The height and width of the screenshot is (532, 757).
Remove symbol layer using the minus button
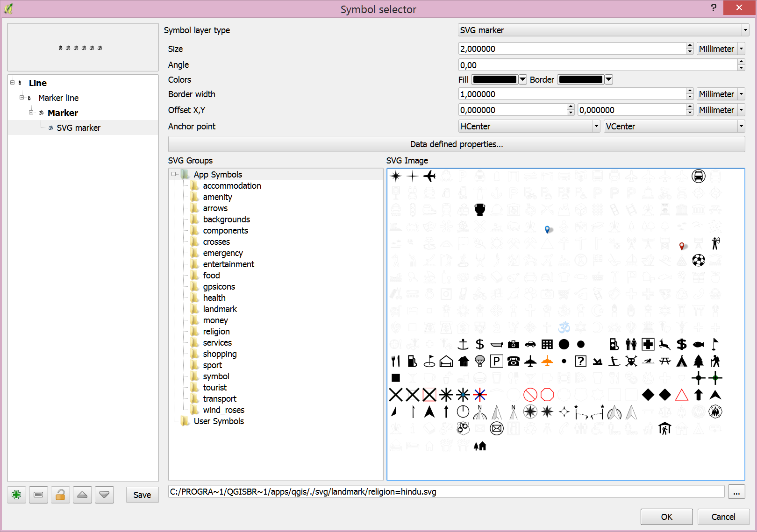(38, 495)
